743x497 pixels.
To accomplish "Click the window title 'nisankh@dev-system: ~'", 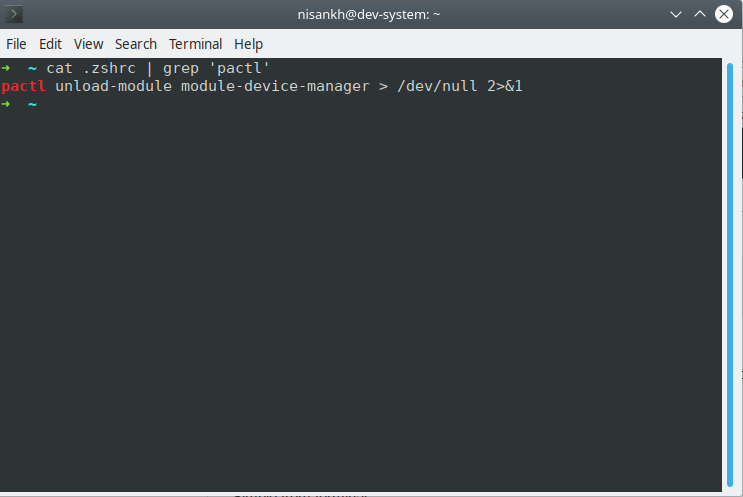I will click(370, 15).
